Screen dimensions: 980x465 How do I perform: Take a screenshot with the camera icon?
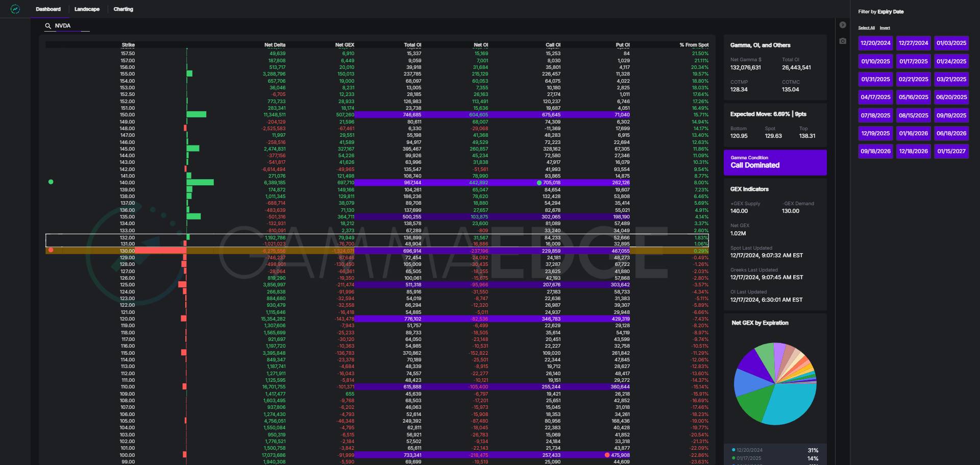point(843,41)
